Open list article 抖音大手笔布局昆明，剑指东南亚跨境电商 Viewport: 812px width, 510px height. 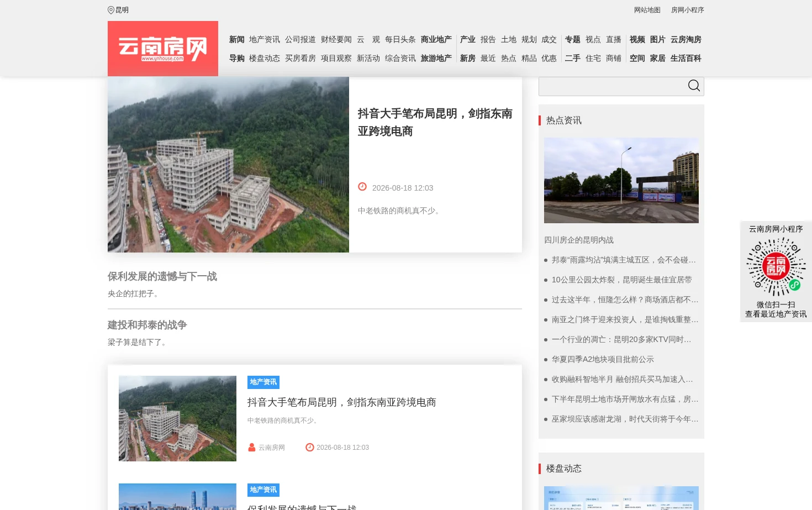(x=342, y=402)
